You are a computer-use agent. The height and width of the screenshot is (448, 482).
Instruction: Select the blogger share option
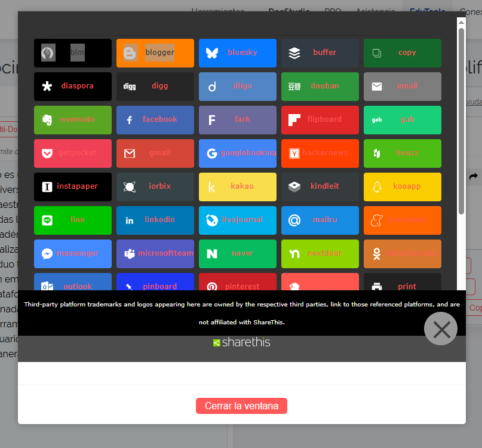pyautogui.click(x=155, y=53)
